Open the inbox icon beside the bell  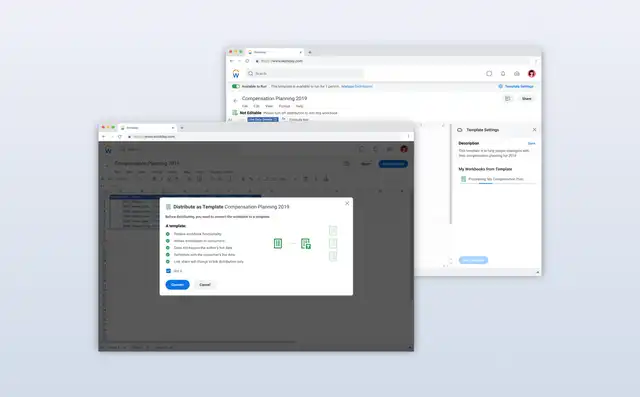pos(517,73)
